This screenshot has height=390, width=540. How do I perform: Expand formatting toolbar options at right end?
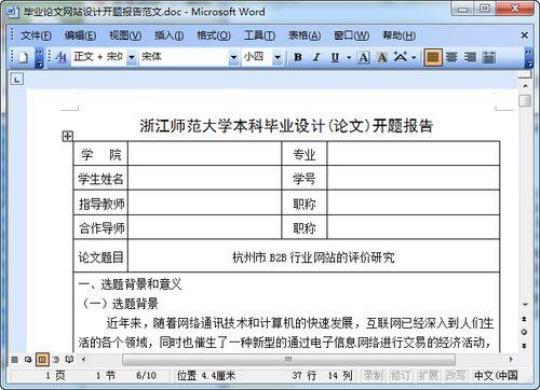click(529, 58)
